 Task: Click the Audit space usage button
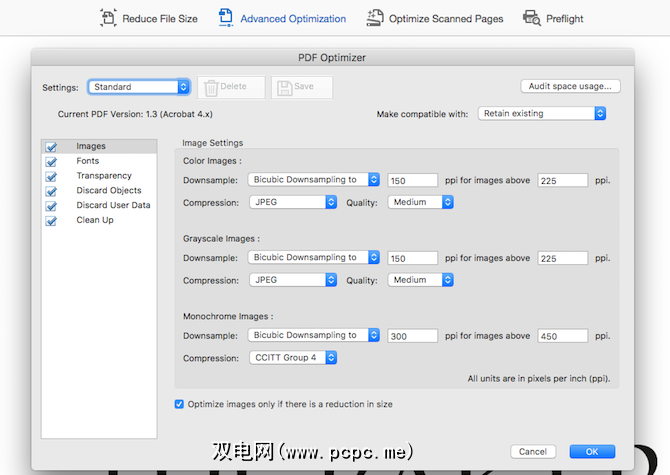(x=567, y=87)
